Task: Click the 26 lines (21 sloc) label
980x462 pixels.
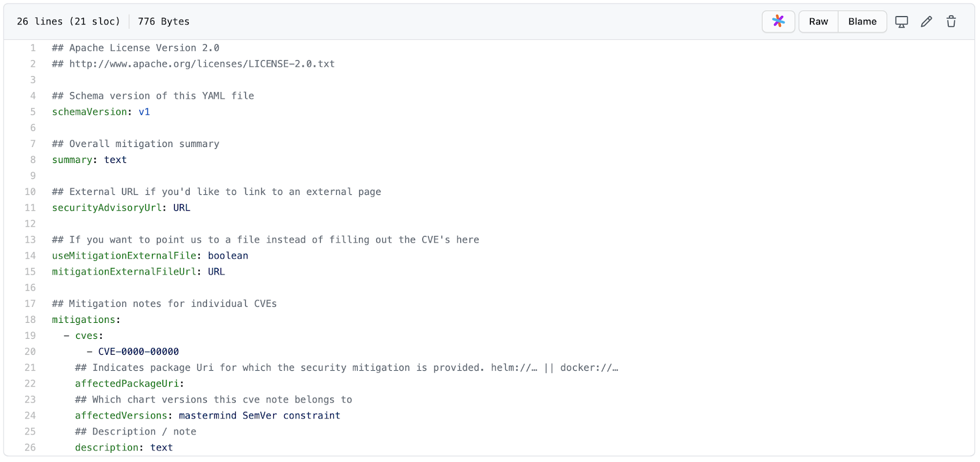Action: click(x=68, y=21)
